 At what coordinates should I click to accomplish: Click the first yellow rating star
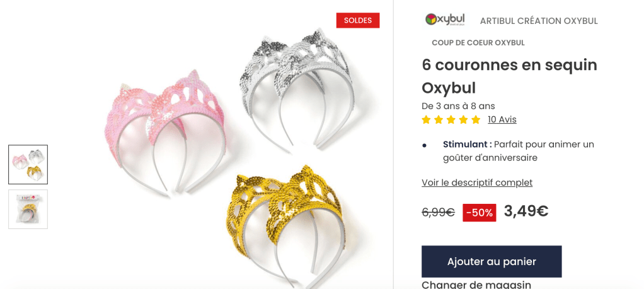click(x=427, y=120)
